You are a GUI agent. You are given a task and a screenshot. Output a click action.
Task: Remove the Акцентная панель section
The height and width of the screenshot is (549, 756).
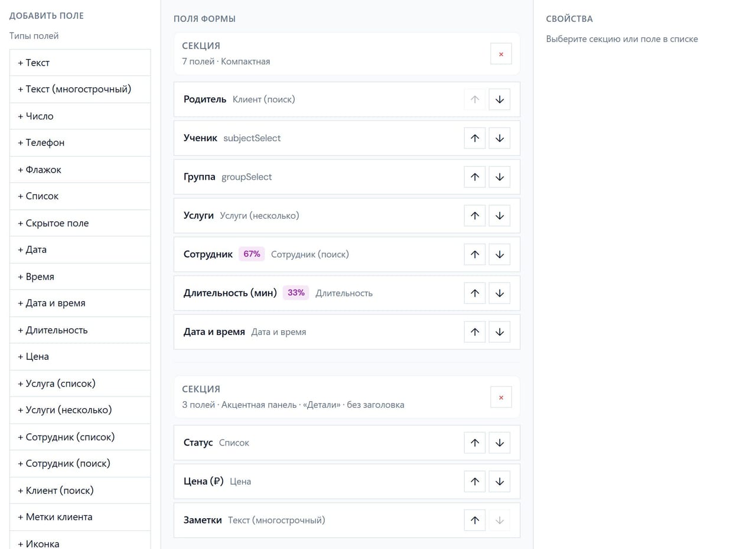501,397
